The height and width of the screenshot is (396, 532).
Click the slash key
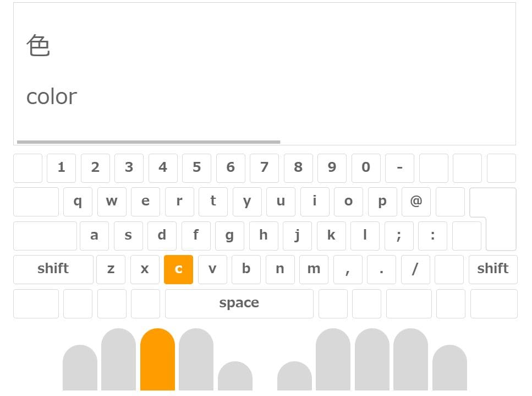coord(415,269)
